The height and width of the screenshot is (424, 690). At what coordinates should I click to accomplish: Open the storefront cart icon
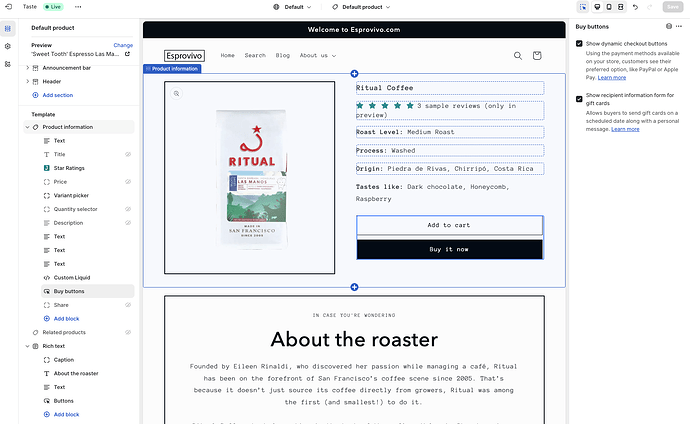coord(537,55)
